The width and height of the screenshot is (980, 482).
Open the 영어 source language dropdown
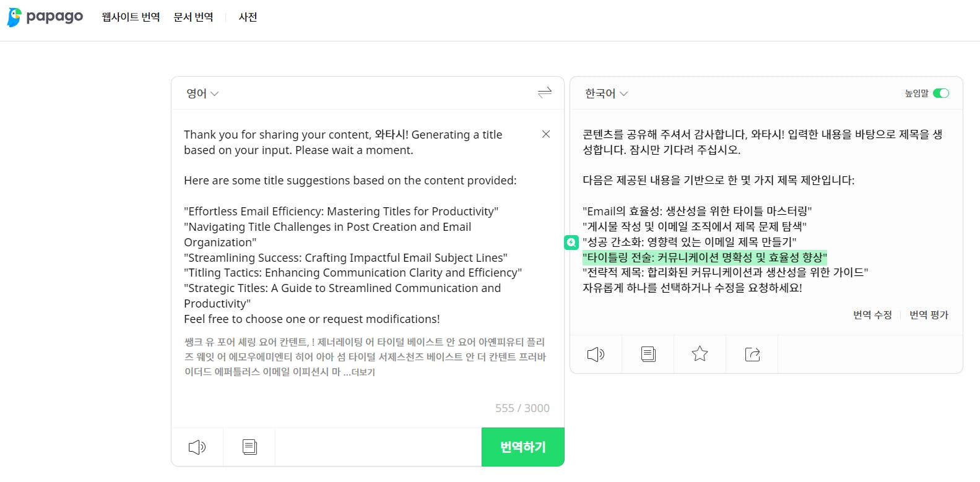pyautogui.click(x=202, y=93)
